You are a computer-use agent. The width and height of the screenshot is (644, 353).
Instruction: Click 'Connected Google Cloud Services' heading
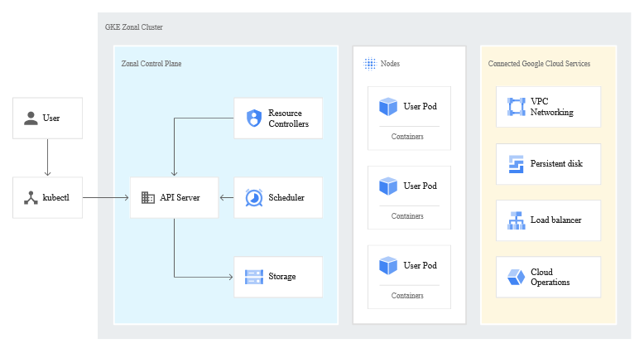pyautogui.click(x=539, y=64)
